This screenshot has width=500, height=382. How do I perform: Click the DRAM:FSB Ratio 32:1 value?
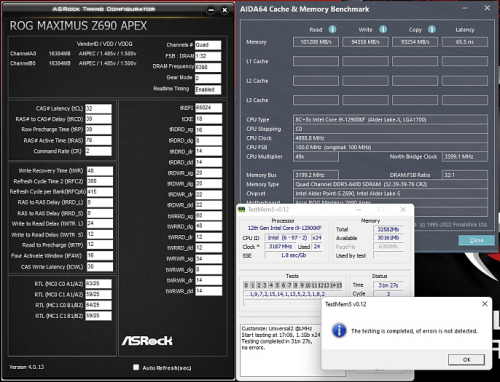465,175
